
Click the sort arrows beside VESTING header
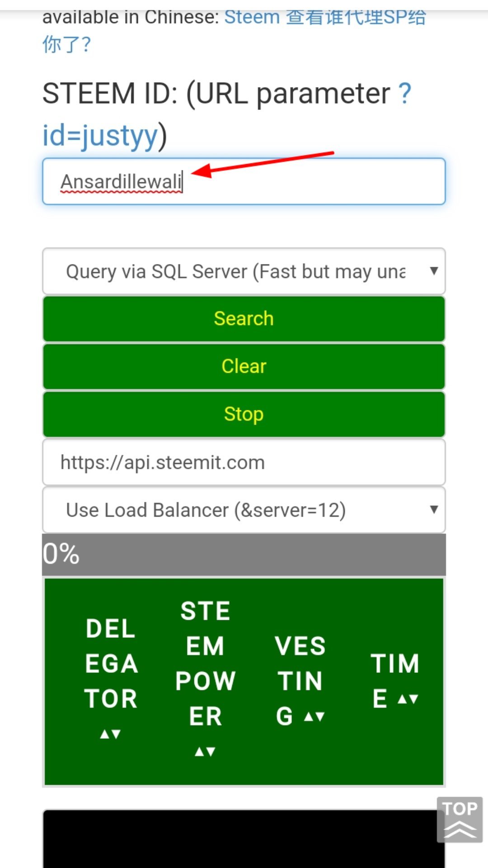point(314,717)
